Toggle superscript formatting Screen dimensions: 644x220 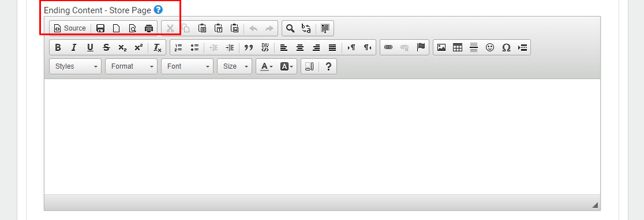tap(139, 47)
